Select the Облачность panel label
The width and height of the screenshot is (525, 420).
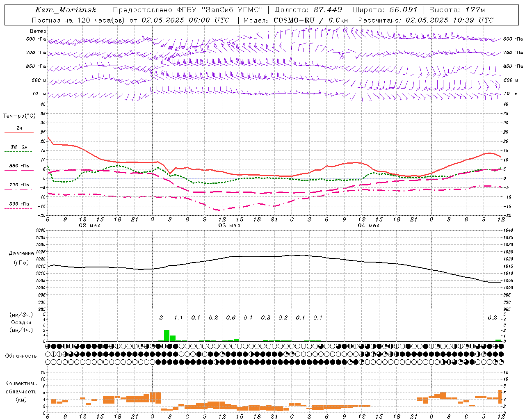(21, 356)
